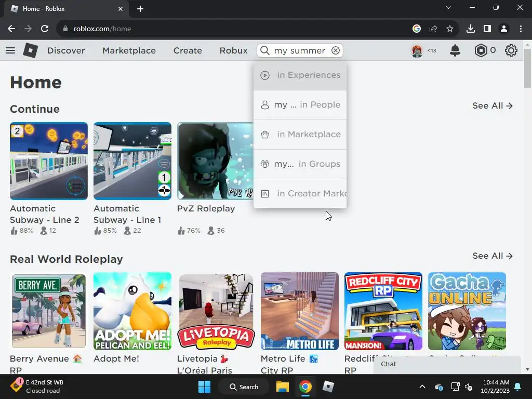Open Metro Life thumbnail
This screenshot has width=532, height=399.
tap(300, 311)
